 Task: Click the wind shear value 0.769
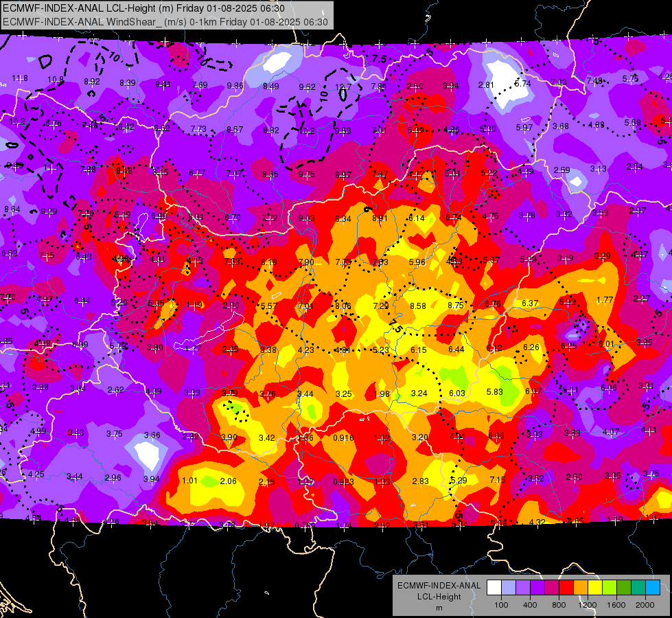305,526
